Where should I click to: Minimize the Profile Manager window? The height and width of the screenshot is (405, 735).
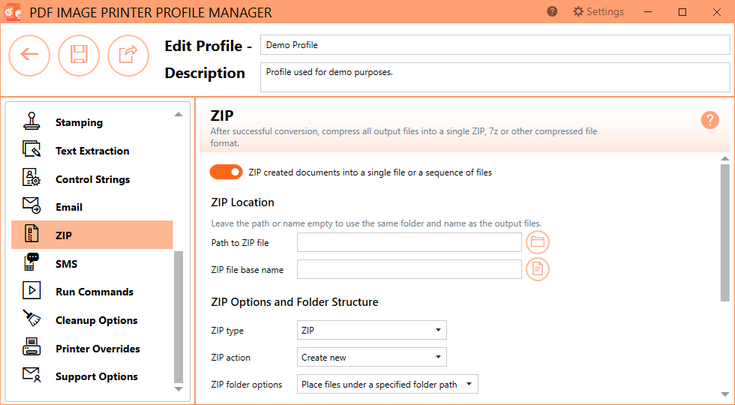click(648, 12)
